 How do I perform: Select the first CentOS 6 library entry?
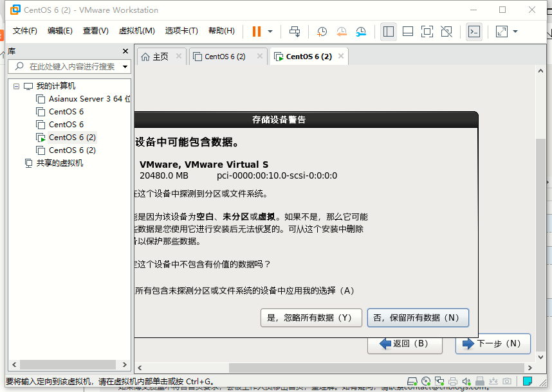pos(60,112)
